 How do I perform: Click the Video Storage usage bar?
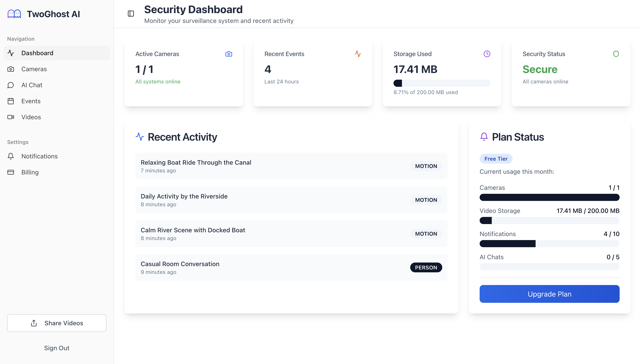550,220
